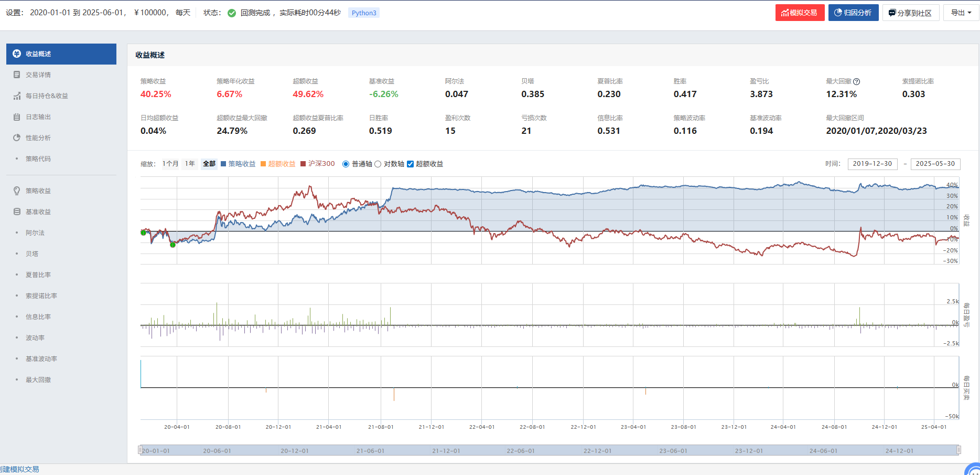Click the 超额收益最大回撤 value 24.79%
This screenshot has height=475, width=980.
tap(232, 131)
